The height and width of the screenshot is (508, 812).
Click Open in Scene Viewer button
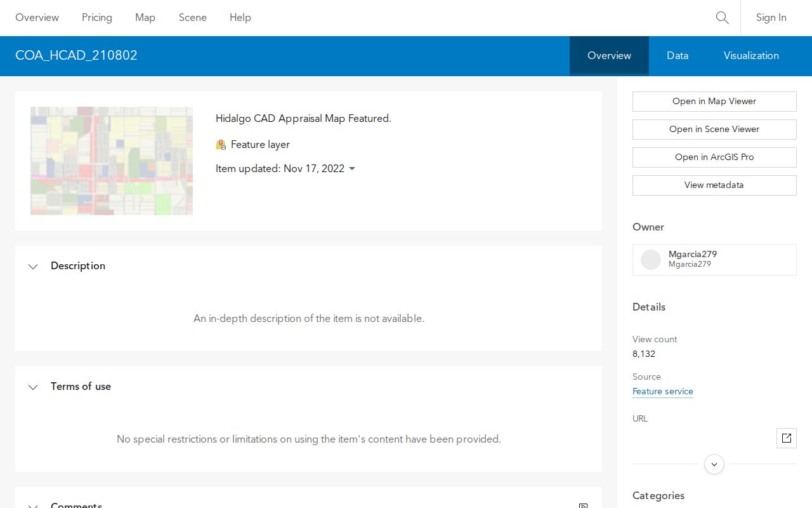tap(714, 130)
